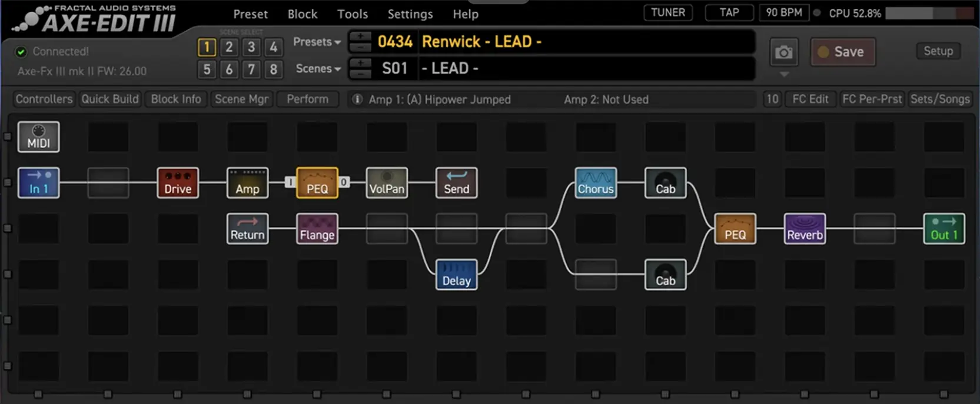Image resolution: width=980 pixels, height=404 pixels.
Task: Open the Scenes dropdown list
Action: pos(318,69)
